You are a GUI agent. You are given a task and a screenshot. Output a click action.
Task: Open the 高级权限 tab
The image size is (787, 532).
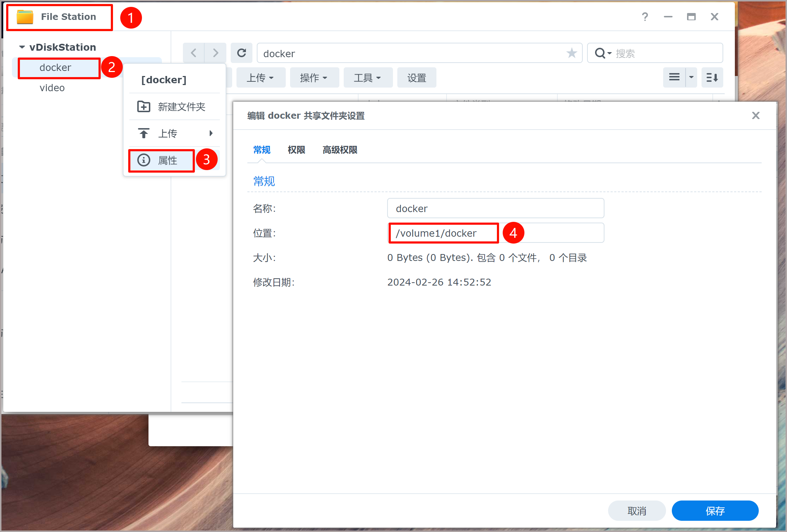[340, 150]
